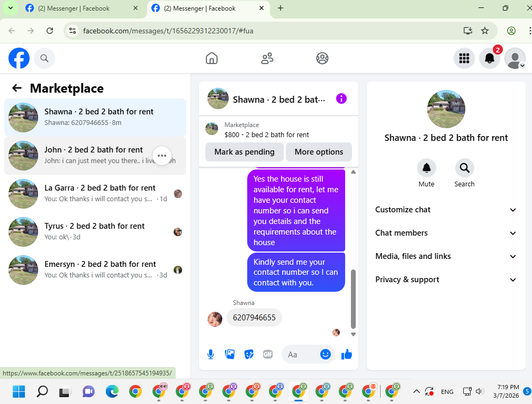This screenshot has width=532, height=404.
Task: Reload the page with browser refresh icon
Action: [50, 31]
